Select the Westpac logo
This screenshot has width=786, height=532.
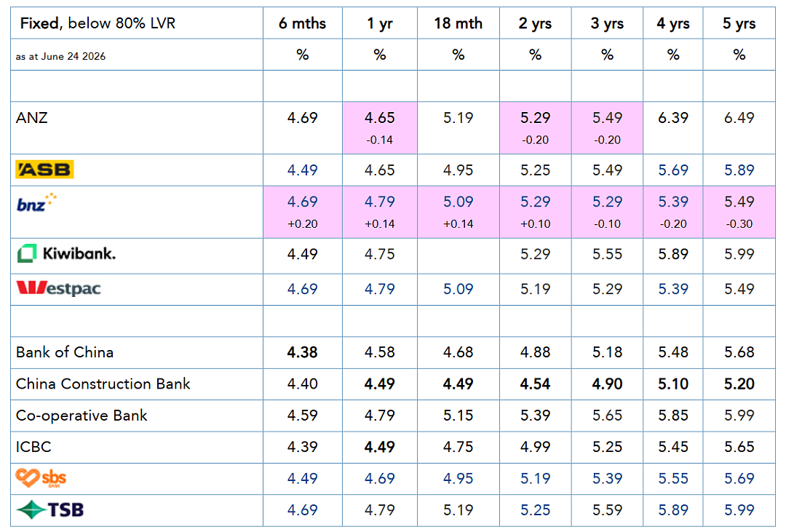pos(59,288)
